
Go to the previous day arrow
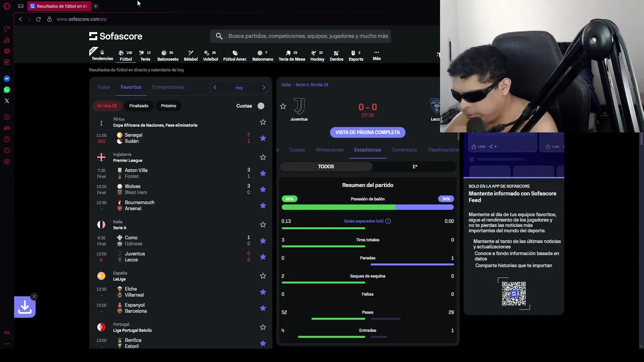coord(215,87)
